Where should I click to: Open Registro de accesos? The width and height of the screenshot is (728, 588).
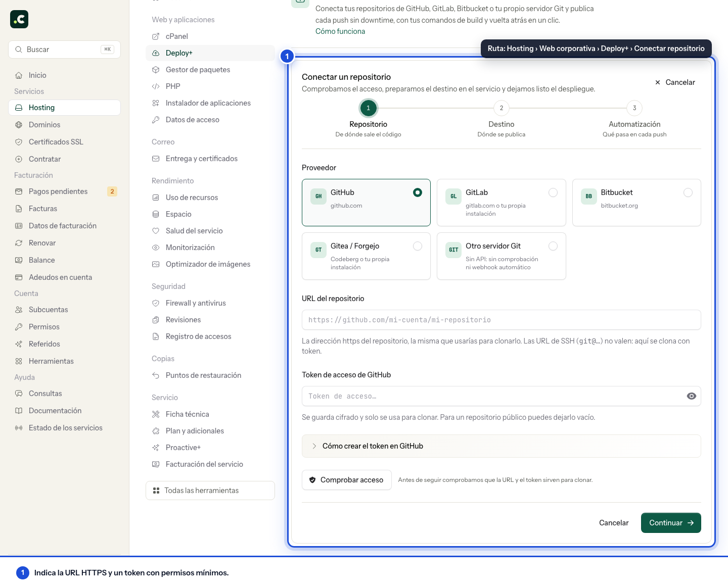tap(210, 336)
